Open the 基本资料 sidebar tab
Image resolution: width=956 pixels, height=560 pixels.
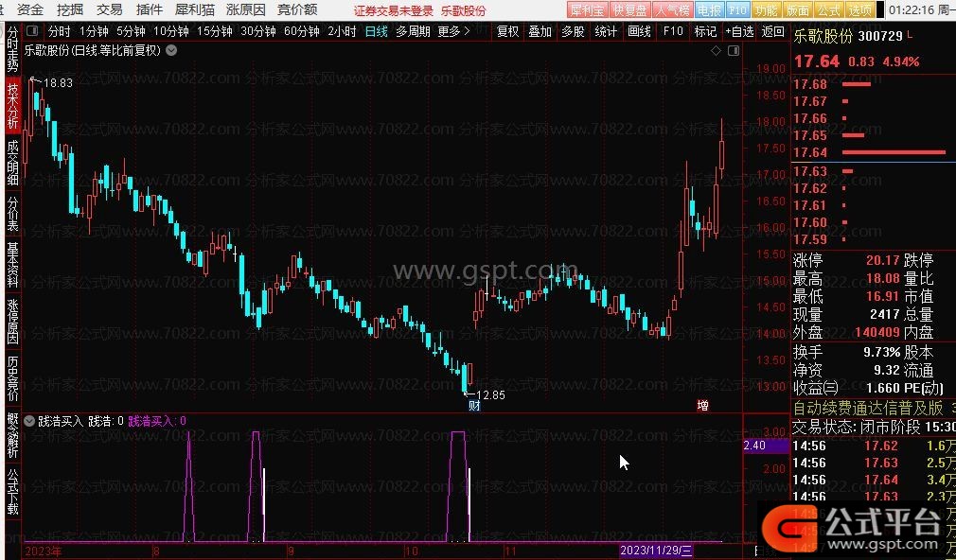pyautogui.click(x=12, y=265)
